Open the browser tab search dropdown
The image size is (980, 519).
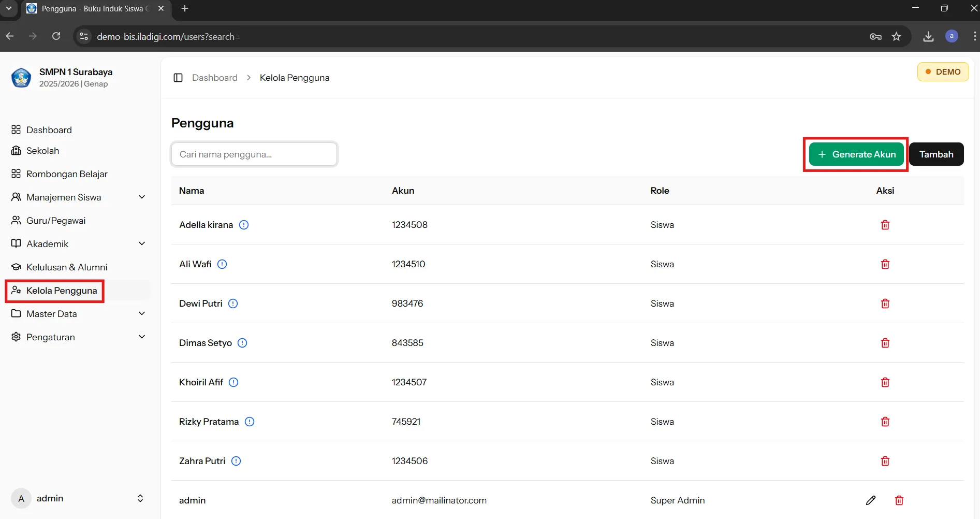[x=9, y=8]
